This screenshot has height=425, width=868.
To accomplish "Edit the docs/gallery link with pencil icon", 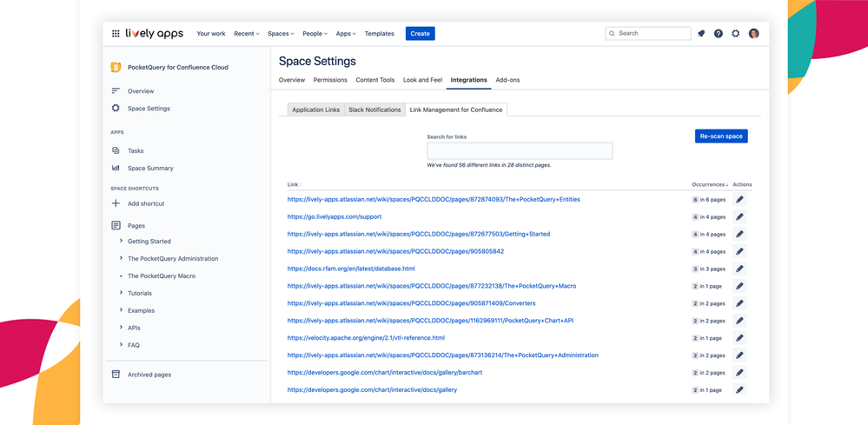I will coord(739,390).
